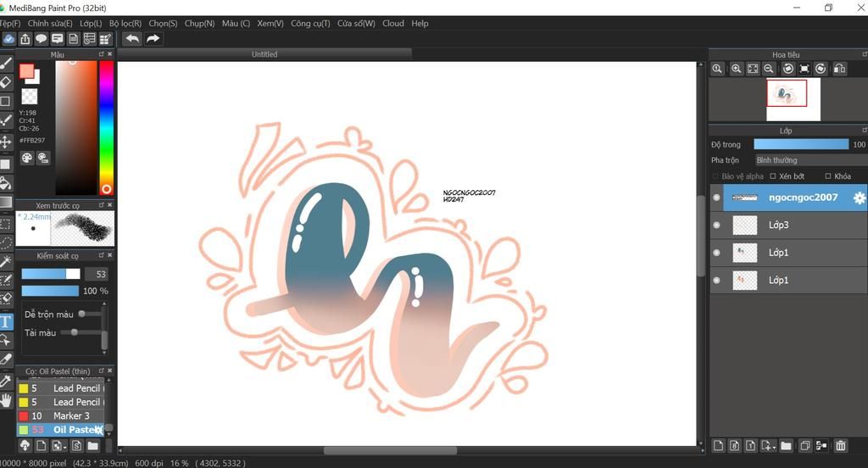The image size is (868, 468).
Task: Open the Help menu
Action: (420, 23)
